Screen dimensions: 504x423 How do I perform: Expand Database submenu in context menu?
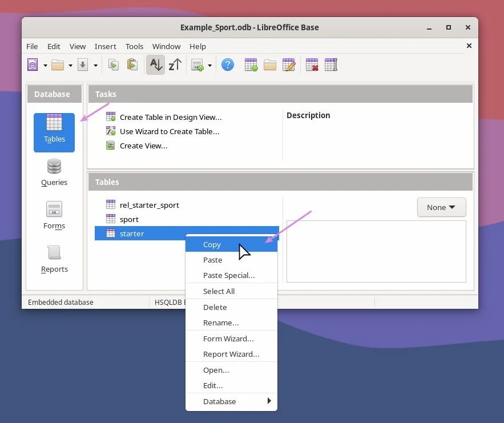click(231, 401)
